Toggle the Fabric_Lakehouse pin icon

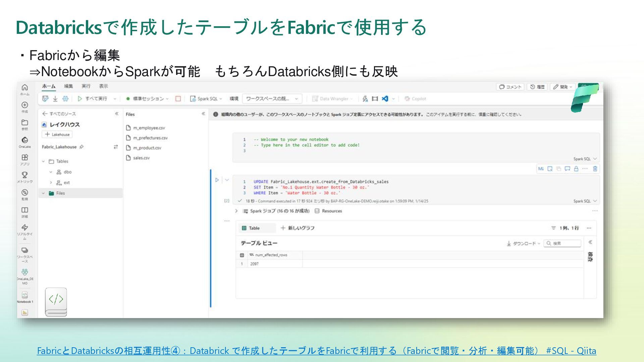tap(82, 147)
